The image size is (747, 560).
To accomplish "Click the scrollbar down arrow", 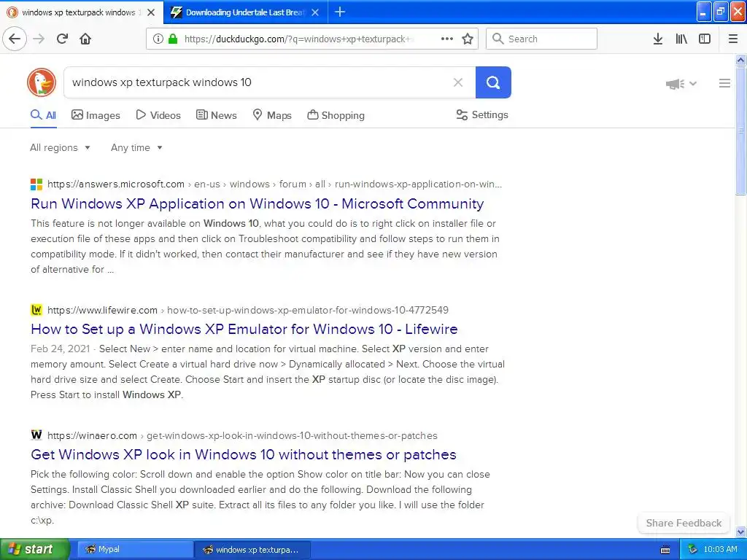I will [x=741, y=532].
